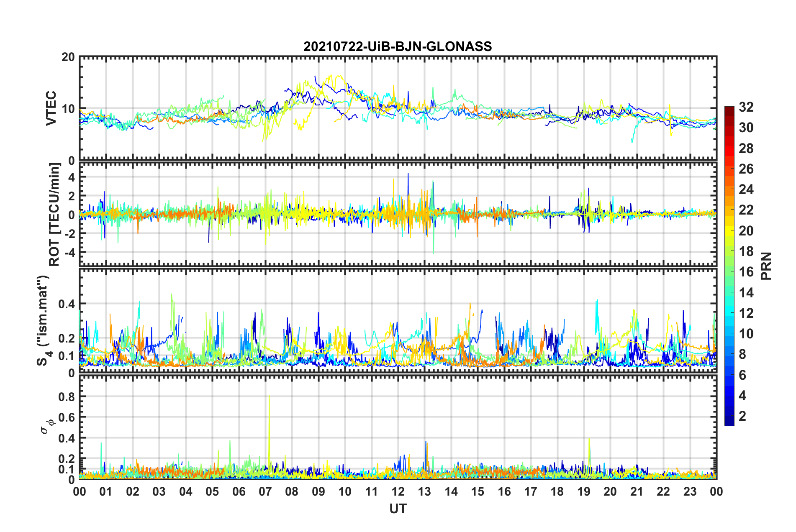Viewport: 796px width, 532px height.
Task: Click colorbar tick label 32
Action: [746, 107]
